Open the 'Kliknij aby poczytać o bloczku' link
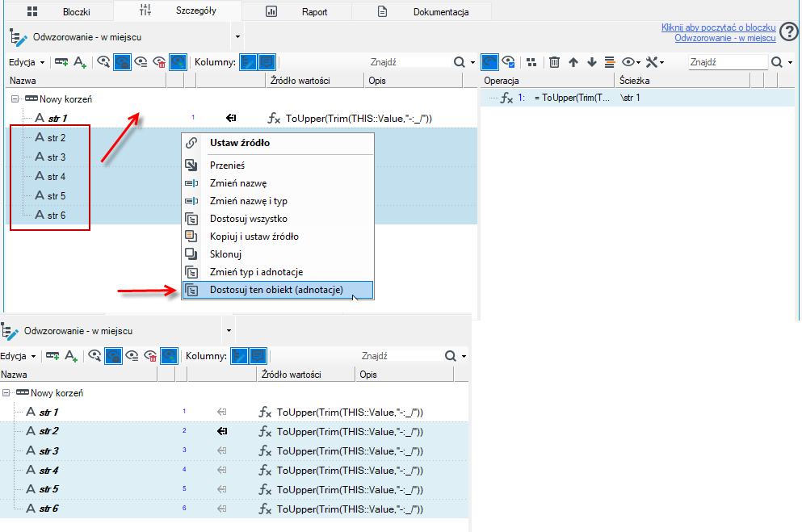Image resolution: width=802 pixels, height=532 pixels. coord(718,27)
